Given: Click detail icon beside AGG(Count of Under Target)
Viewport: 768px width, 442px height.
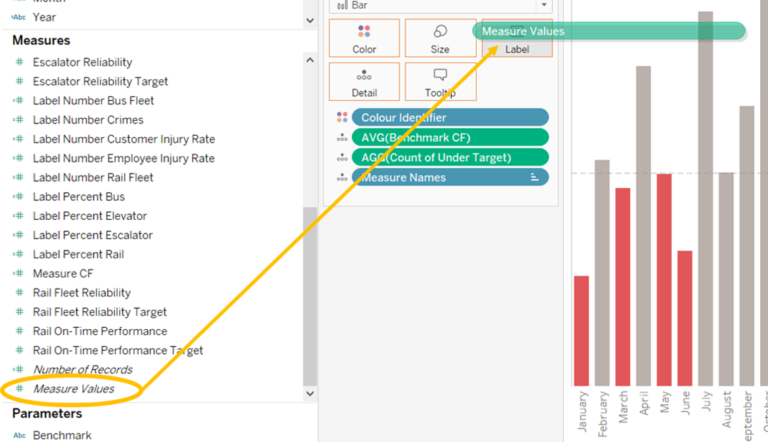Looking at the screenshot, I should point(342,158).
